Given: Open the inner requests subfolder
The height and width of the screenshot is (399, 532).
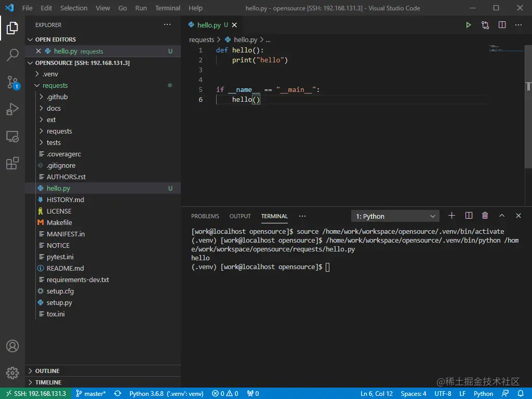Looking at the screenshot, I should 103,131.
